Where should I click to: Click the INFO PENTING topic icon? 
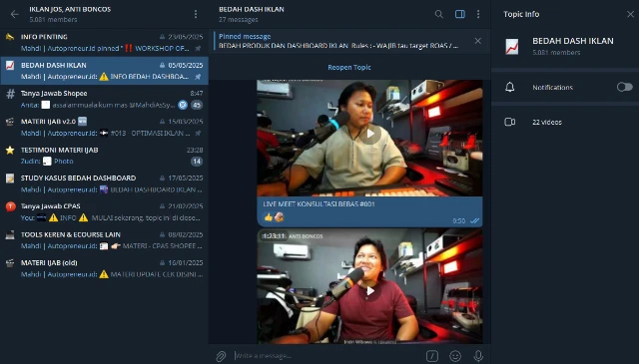[10, 37]
